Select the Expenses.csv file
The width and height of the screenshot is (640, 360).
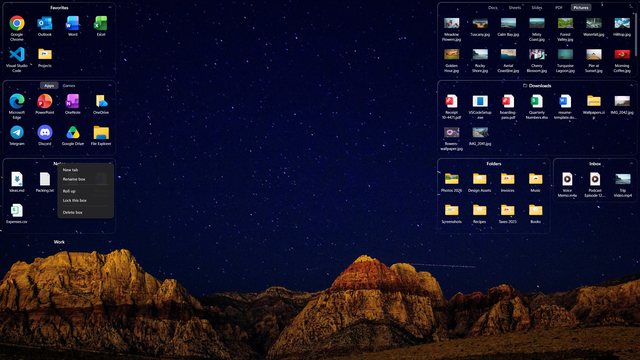[x=17, y=211]
